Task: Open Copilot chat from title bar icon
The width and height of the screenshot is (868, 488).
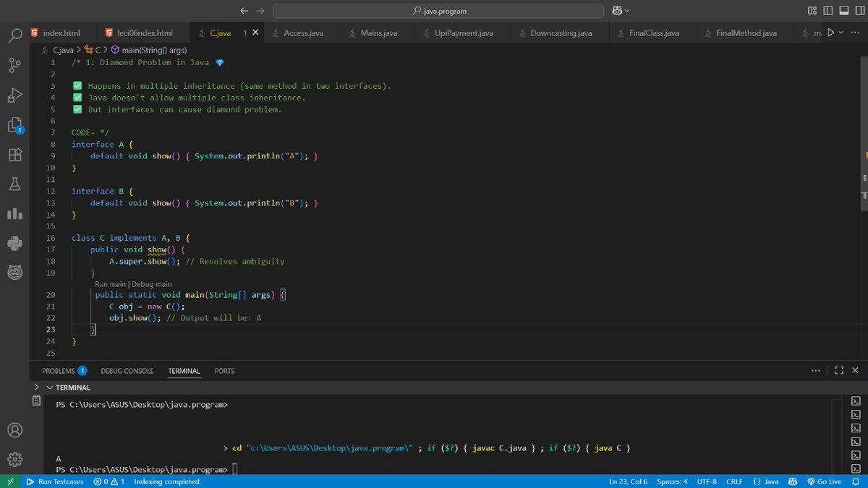Action: 617,11
